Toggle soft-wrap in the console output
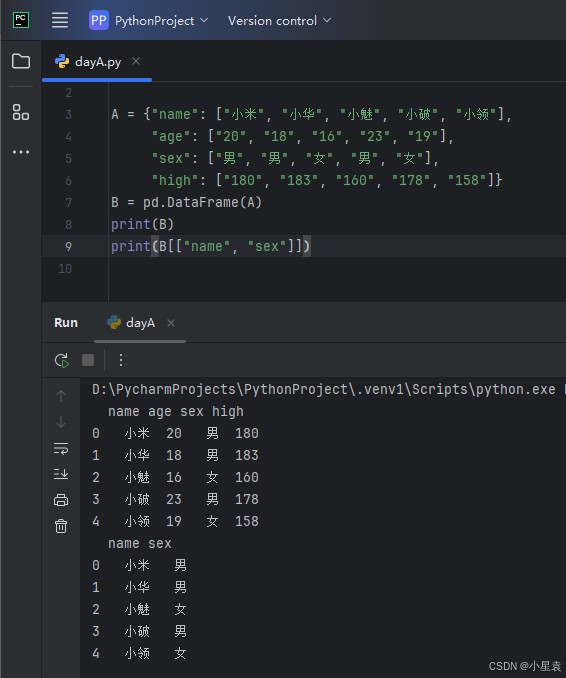Image resolution: width=566 pixels, height=678 pixels. point(61,448)
